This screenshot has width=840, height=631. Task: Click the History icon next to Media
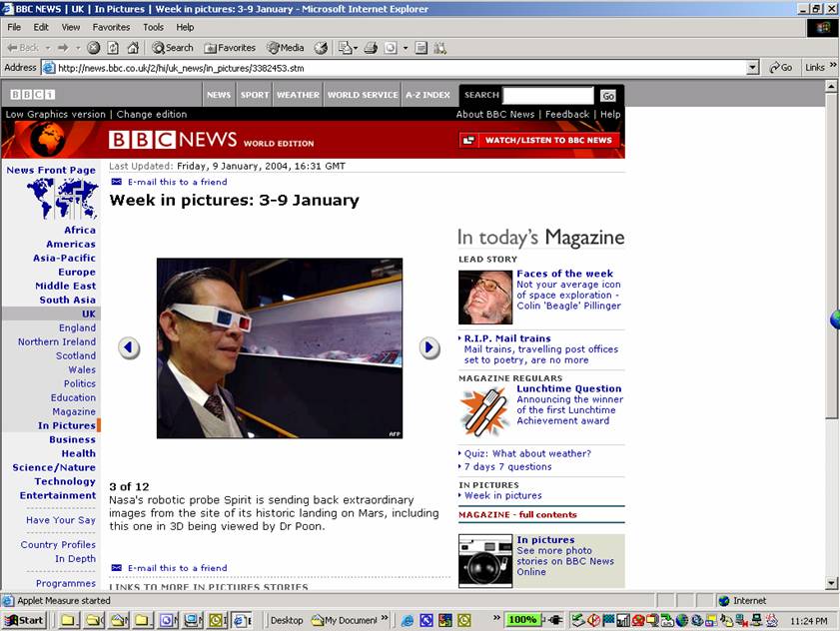pos(321,48)
